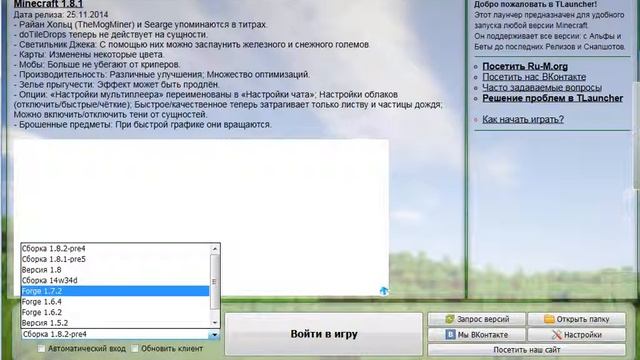
Task: Open the Посетить Ru-M.org link
Action: tap(525, 66)
